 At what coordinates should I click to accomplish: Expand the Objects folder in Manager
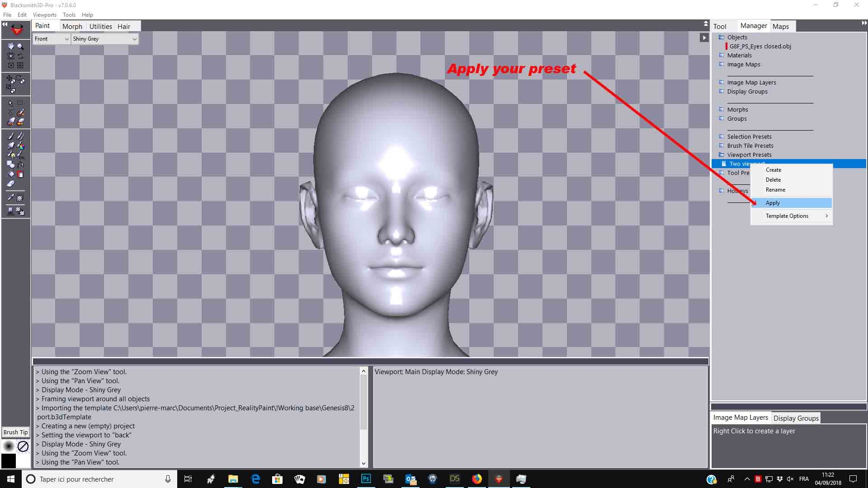tap(722, 37)
